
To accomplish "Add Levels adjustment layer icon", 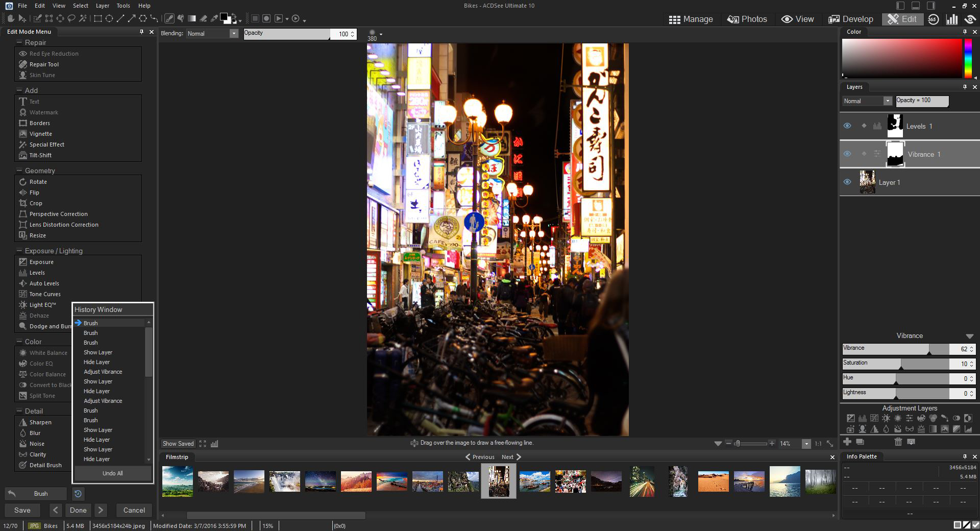I will tap(863, 418).
